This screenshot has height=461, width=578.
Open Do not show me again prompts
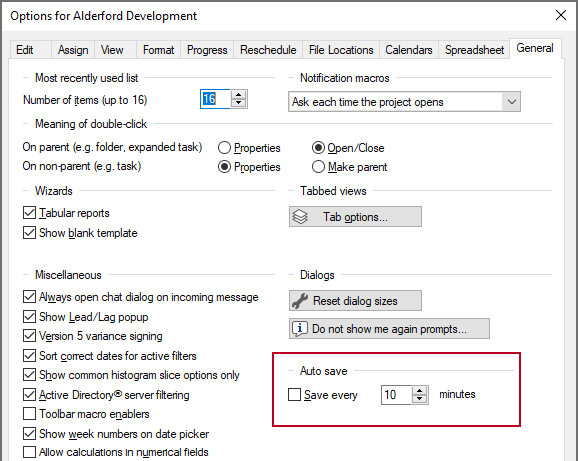pos(389,329)
